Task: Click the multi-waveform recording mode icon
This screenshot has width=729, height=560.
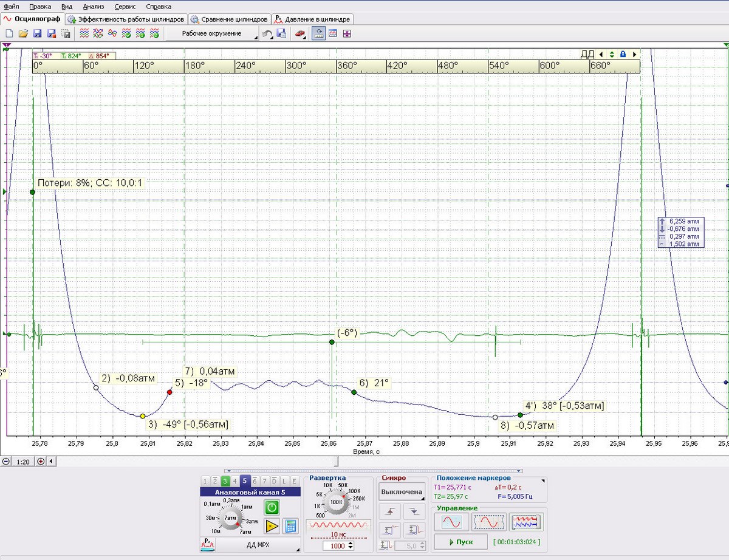Action: 526,522
